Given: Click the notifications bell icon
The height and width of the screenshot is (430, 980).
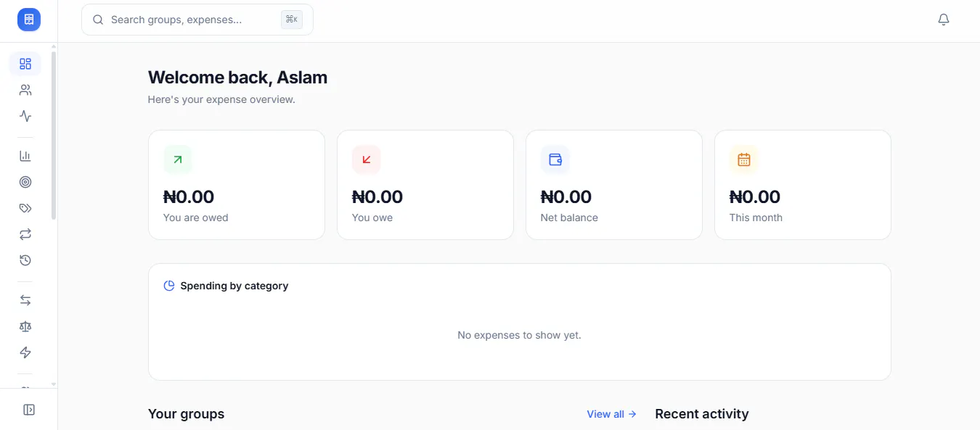Looking at the screenshot, I should pos(944,20).
